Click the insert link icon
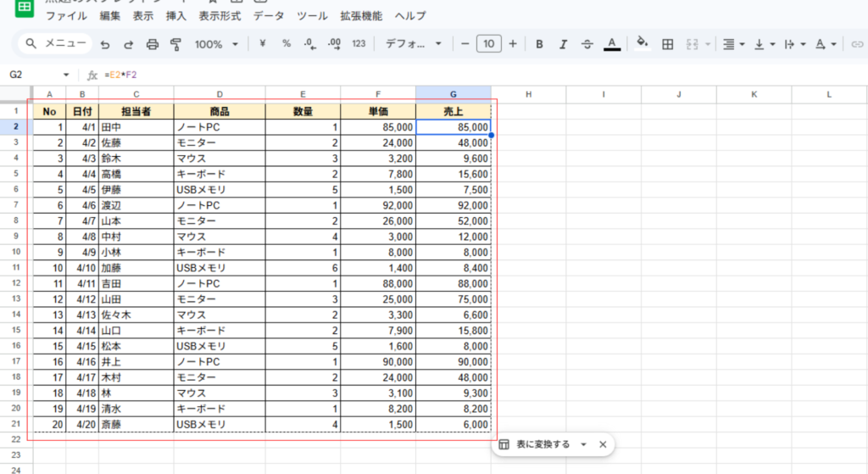This screenshot has width=868, height=474. tap(856, 44)
